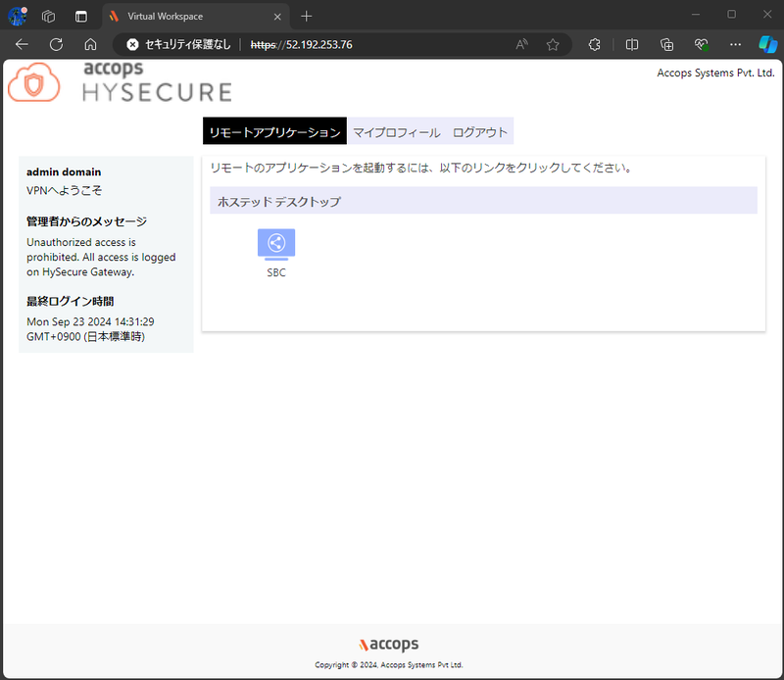Open the Copilot sidebar
Screen dimensions: 784x680
(767, 44)
